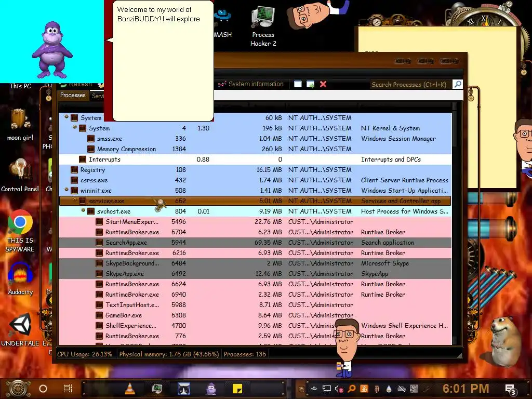This screenshot has width=532, height=399.
Task: Click the smss.exe process icon
Action: pyautogui.click(x=91, y=138)
